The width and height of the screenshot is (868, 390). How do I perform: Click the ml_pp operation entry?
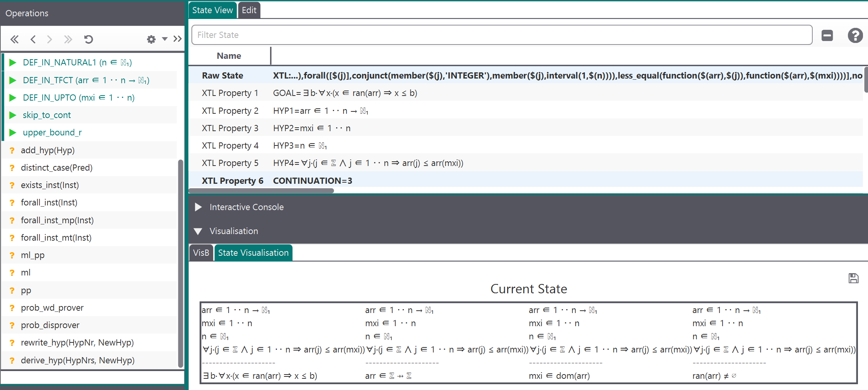(32, 255)
